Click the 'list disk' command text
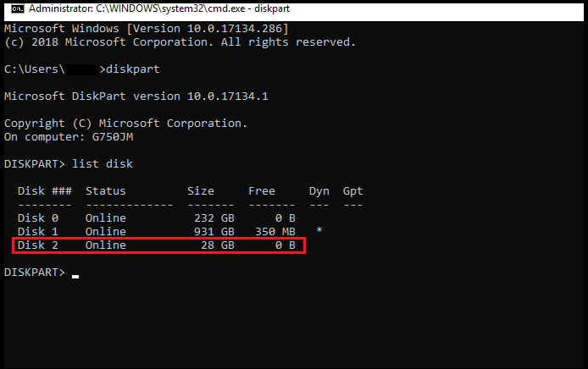588x369 pixels. point(102,163)
